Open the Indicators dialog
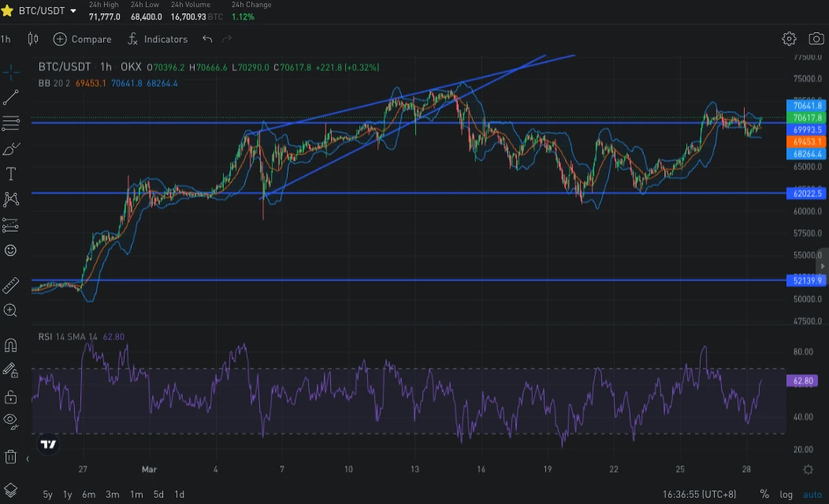Image resolution: width=829 pixels, height=504 pixels. click(x=158, y=39)
